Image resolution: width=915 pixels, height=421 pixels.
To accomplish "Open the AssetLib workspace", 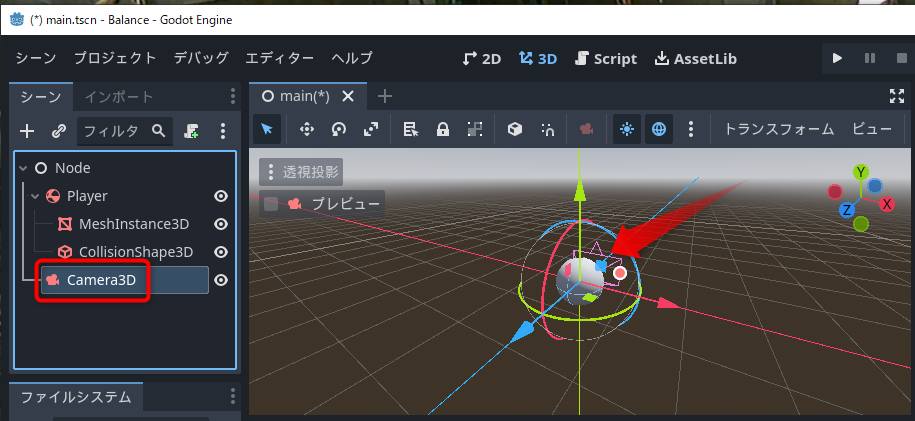I will [x=696, y=59].
